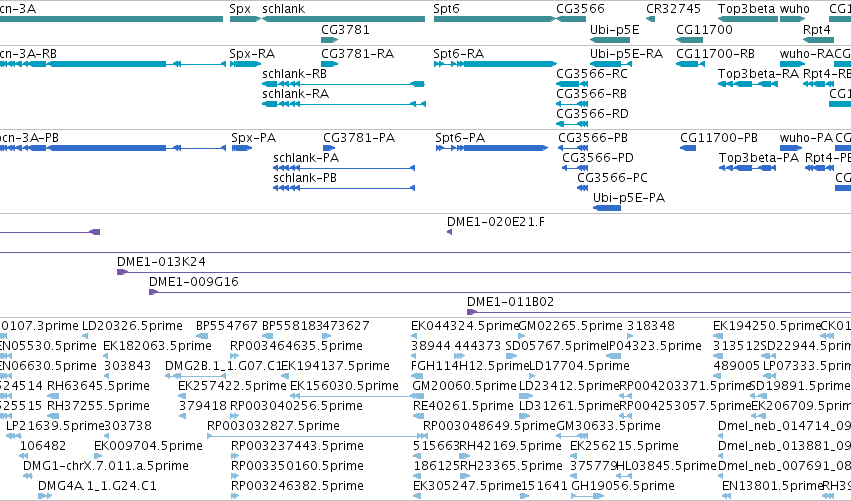This screenshot has width=851, height=501.
Task: Select the Spt6 gene bar
Action: click(495, 19)
